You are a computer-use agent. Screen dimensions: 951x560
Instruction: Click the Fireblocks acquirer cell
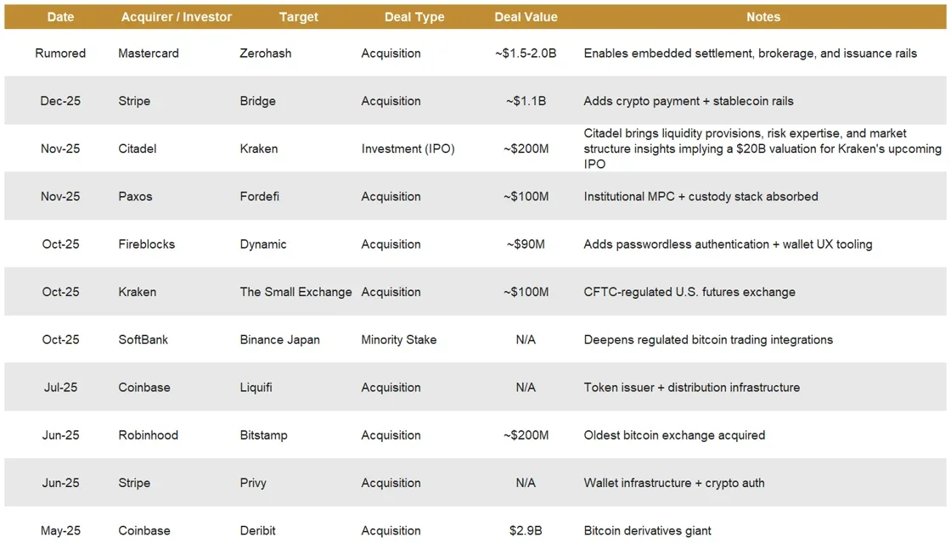[x=147, y=244]
